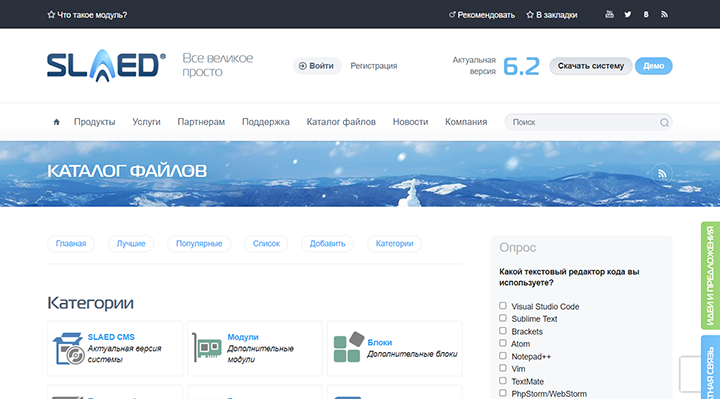The width and height of the screenshot is (720, 399).
Task: Open the Партнерам menu
Action: click(x=201, y=122)
